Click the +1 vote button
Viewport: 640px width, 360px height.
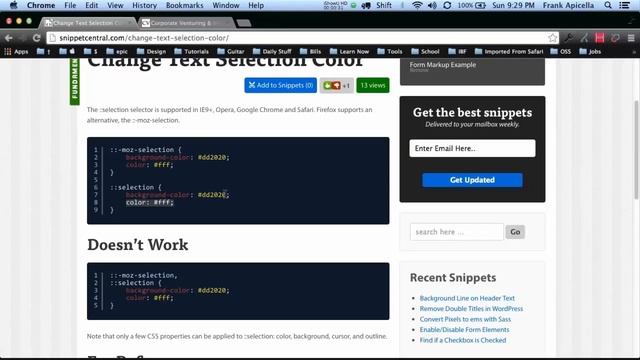336,85
